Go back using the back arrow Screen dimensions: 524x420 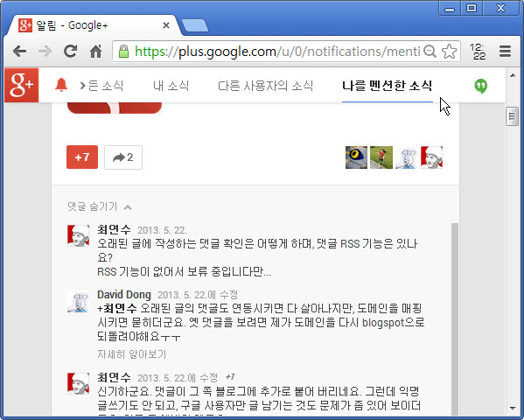(20, 52)
